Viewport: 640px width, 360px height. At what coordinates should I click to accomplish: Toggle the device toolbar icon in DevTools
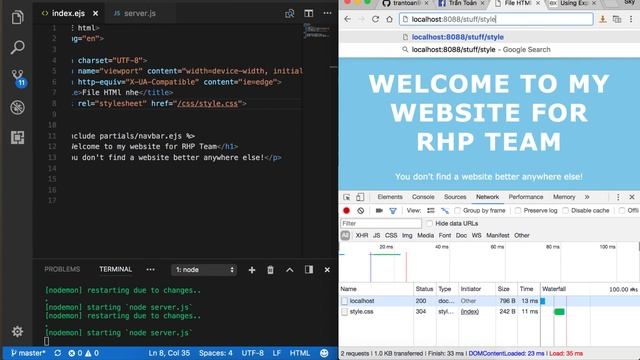tap(360, 197)
